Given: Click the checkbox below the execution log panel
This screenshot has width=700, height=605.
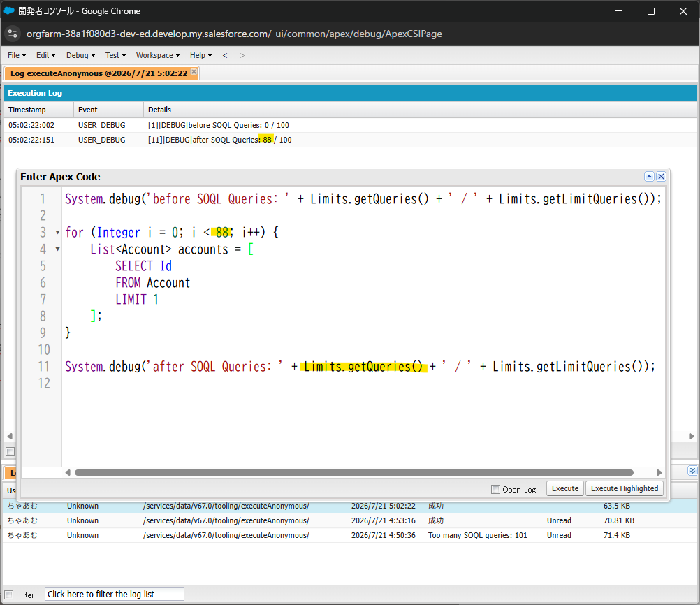Looking at the screenshot, I should (x=10, y=451).
